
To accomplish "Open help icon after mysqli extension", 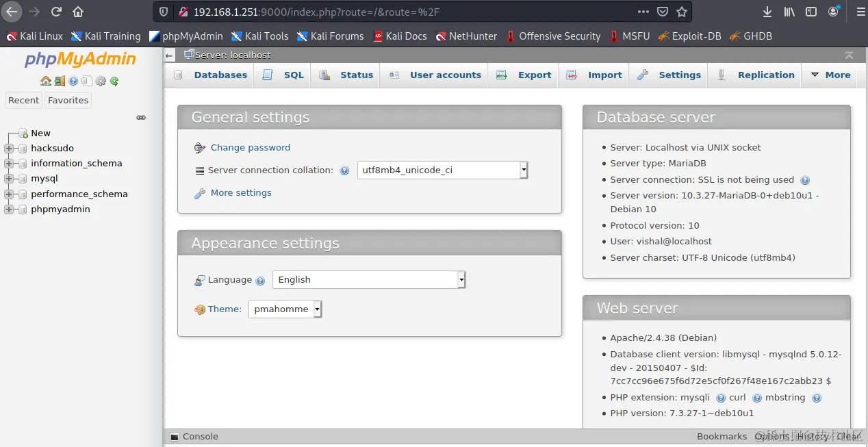I will click(721, 398).
